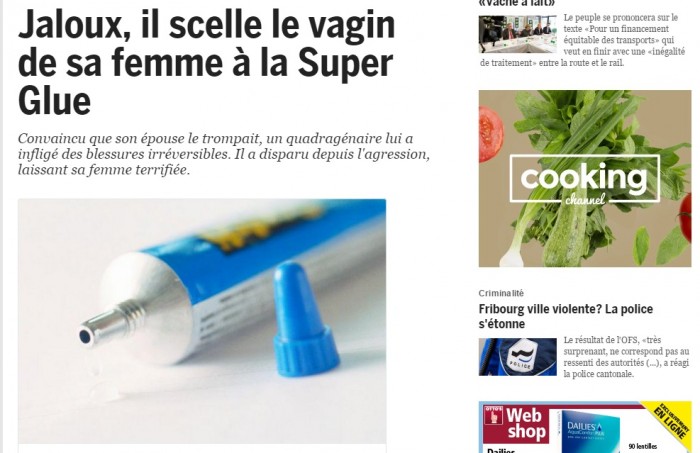
Task: Click the 'Vache à lait' headline at top
Action: tap(516, 3)
